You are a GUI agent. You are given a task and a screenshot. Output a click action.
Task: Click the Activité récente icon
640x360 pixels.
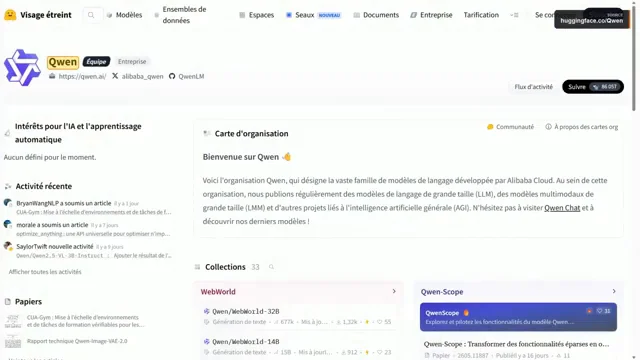pos(8,186)
